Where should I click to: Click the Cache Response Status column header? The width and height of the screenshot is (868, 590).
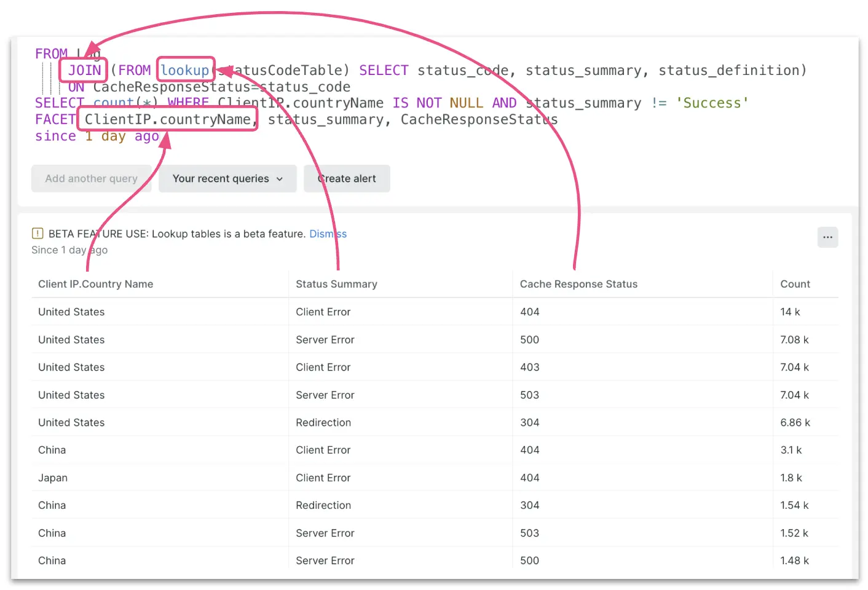(x=578, y=284)
